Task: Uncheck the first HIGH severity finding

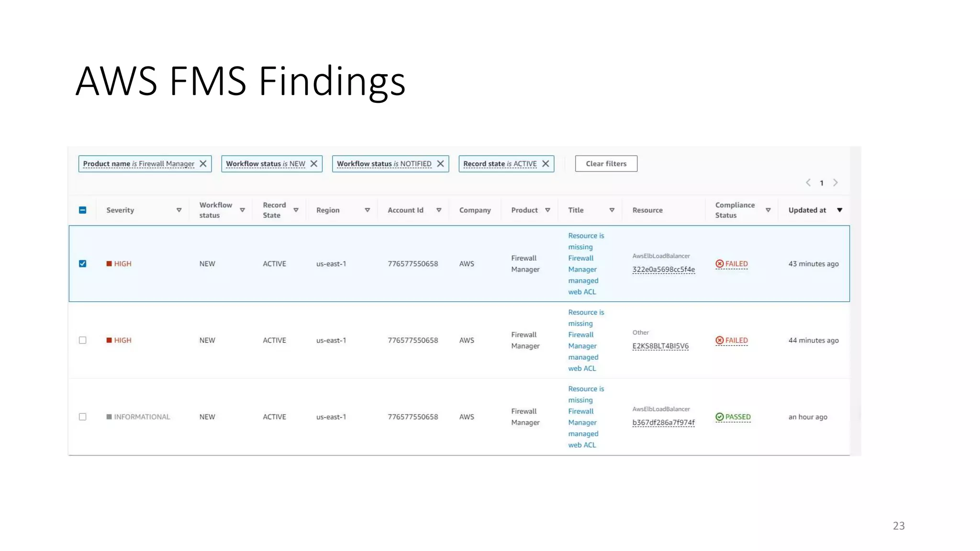Action: 83,264
